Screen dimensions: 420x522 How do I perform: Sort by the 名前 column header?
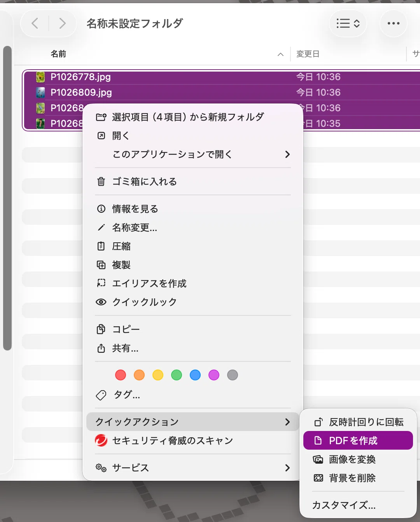click(x=58, y=54)
